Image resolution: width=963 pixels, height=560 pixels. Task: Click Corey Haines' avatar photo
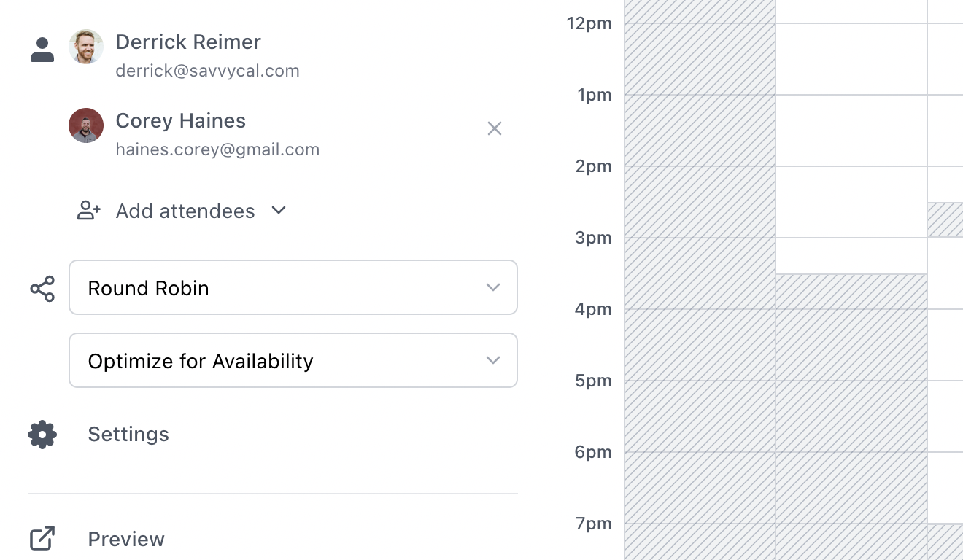tap(86, 125)
